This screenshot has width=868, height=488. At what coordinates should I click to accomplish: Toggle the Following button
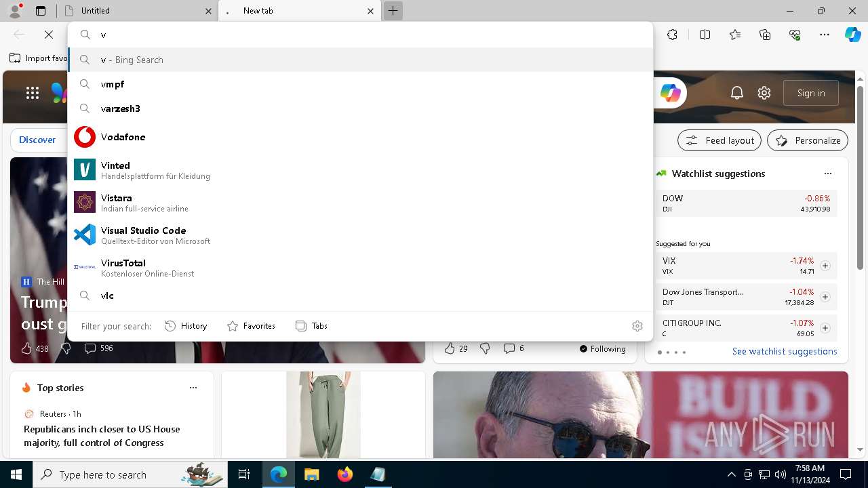602,348
